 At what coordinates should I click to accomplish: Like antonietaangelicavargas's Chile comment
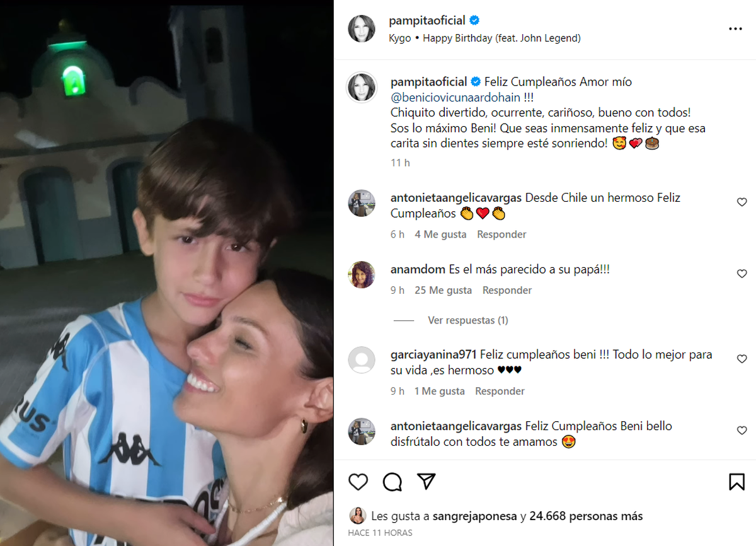pyautogui.click(x=742, y=202)
